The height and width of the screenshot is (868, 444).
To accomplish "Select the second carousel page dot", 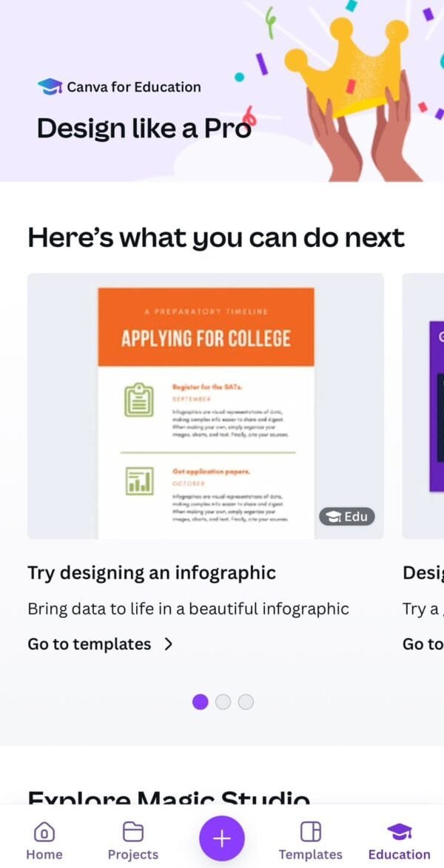I will 223,702.
